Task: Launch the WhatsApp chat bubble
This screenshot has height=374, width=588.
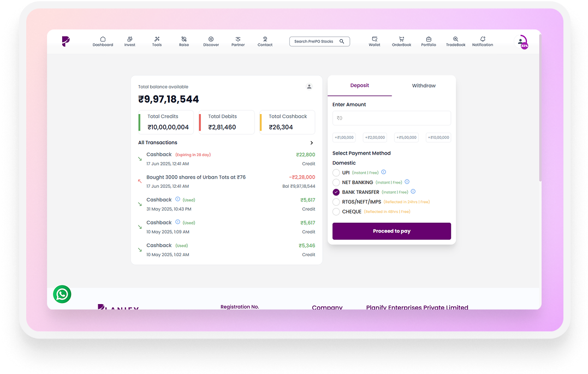Action: tap(62, 294)
